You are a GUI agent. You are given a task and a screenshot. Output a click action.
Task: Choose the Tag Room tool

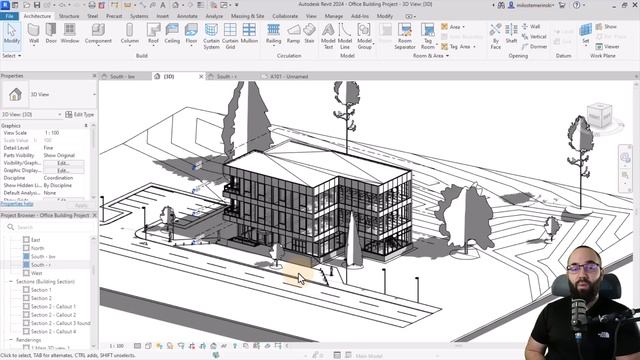428,36
